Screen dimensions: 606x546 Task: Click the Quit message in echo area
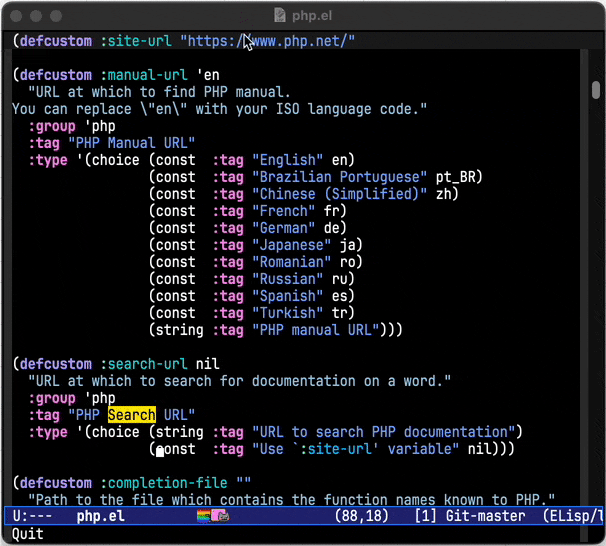coord(28,534)
